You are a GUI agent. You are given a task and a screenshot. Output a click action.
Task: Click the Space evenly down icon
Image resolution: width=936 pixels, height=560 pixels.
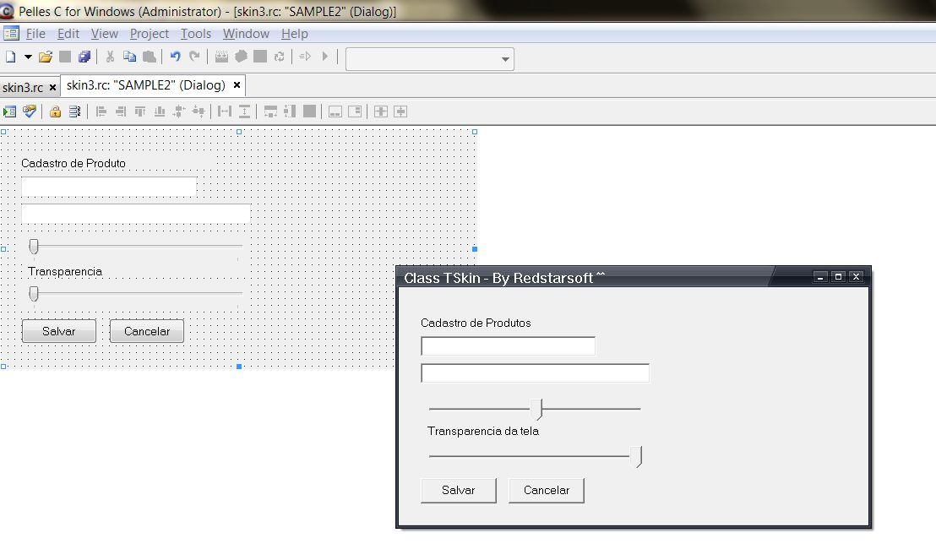[244, 111]
